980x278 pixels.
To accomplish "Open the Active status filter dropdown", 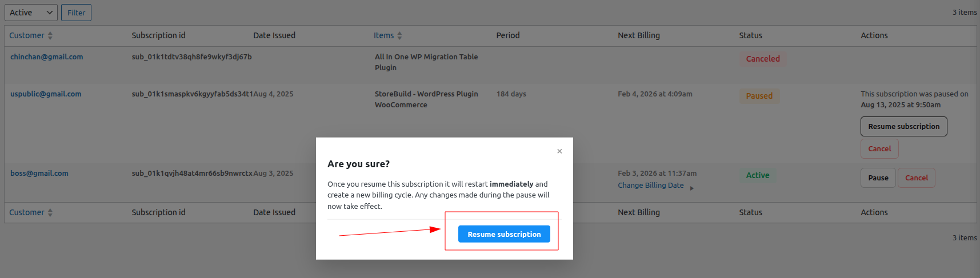I will tap(31, 13).
